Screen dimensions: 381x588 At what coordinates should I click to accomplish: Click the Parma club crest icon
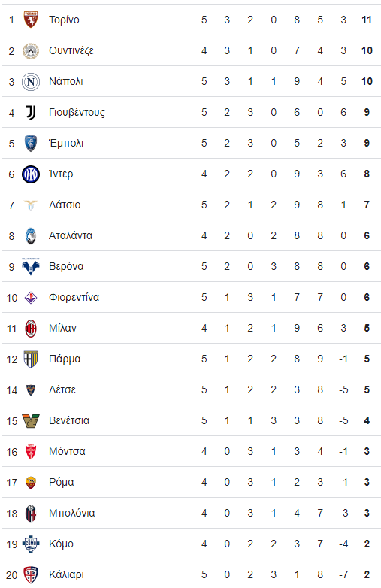click(x=31, y=359)
